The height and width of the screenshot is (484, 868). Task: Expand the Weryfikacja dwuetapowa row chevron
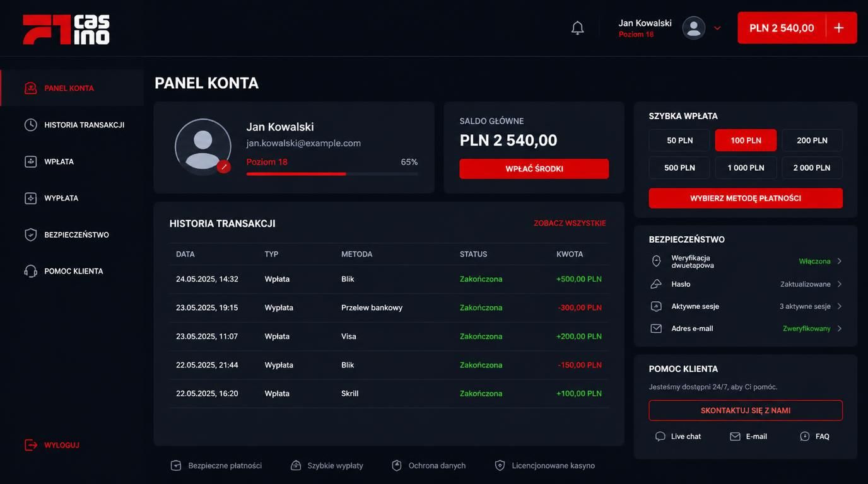pos(840,261)
